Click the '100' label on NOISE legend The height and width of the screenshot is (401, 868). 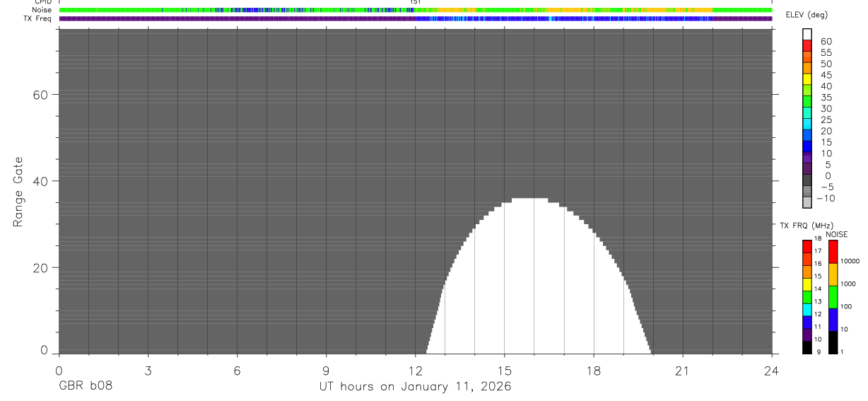847,306
